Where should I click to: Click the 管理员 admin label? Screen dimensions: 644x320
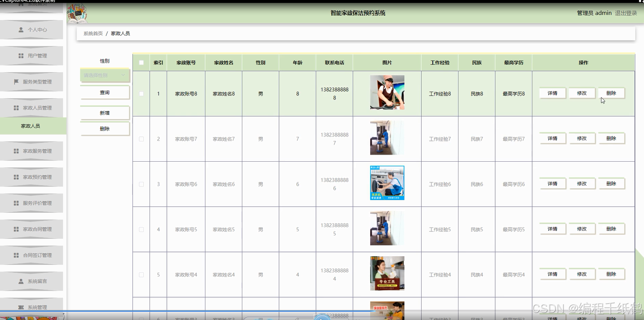(594, 13)
